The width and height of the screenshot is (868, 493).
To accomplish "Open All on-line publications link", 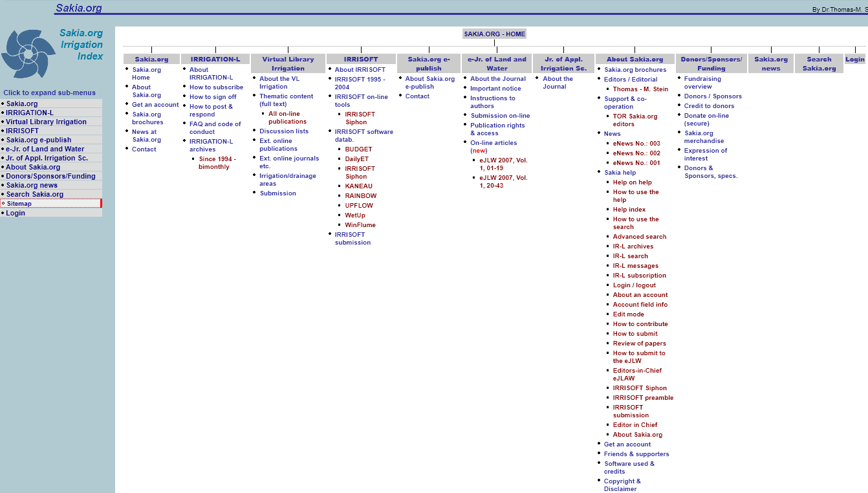I will tap(287, 118).
